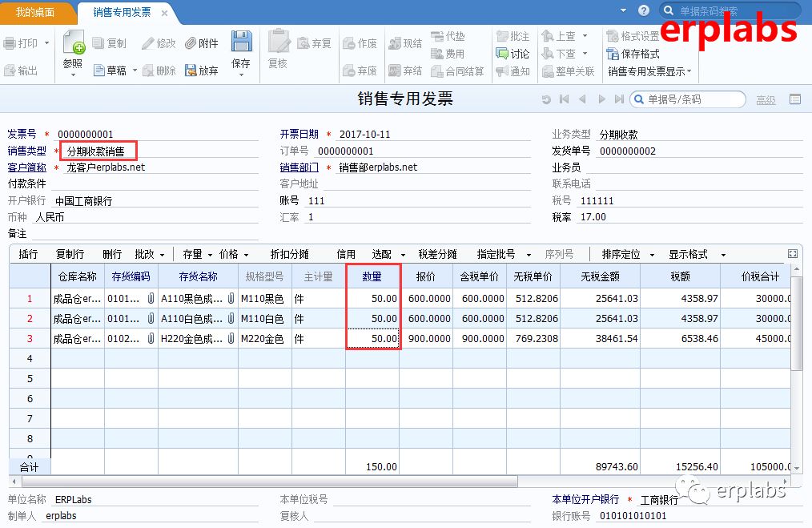Select the 销售专用发票 tab

tap(123, 13)
